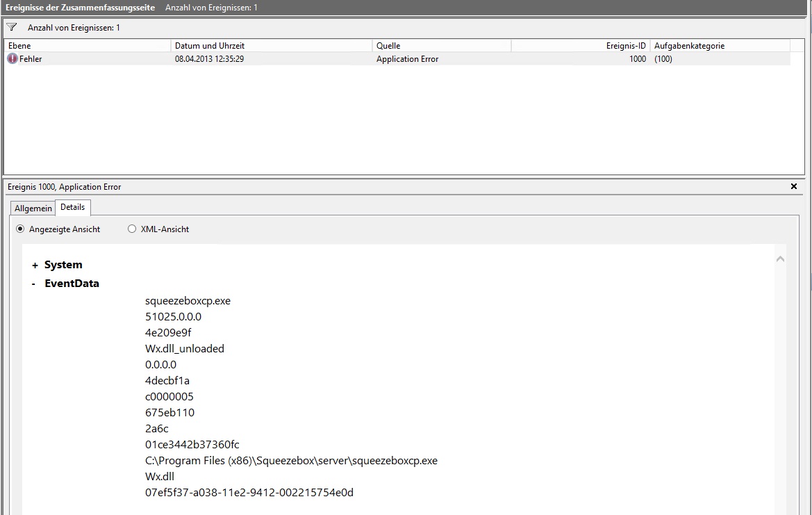Sort by the Ebene column header

click(87, 46)
